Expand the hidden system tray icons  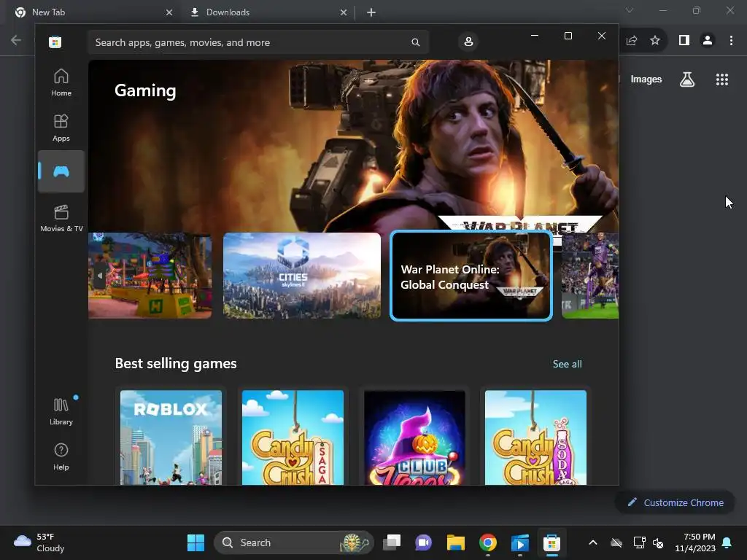(592, 542)
